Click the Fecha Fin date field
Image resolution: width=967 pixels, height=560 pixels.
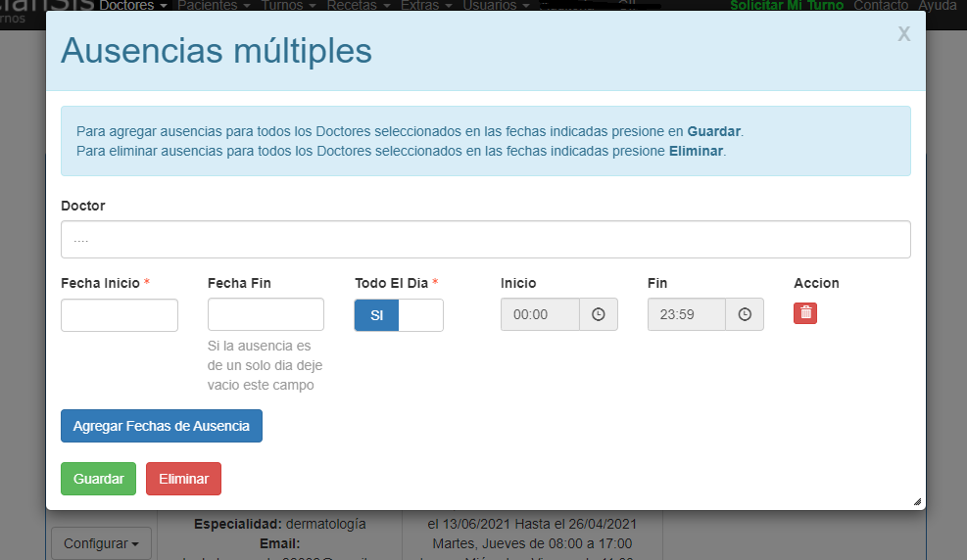266,315
